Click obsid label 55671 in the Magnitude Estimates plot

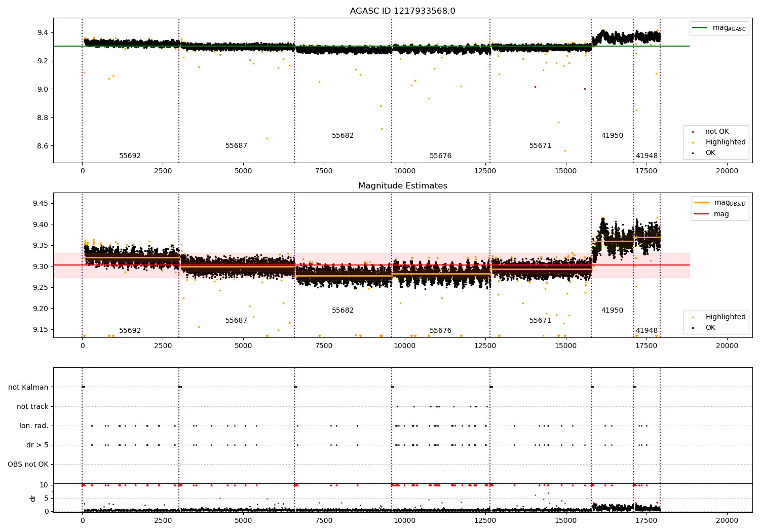click(540, 321)
